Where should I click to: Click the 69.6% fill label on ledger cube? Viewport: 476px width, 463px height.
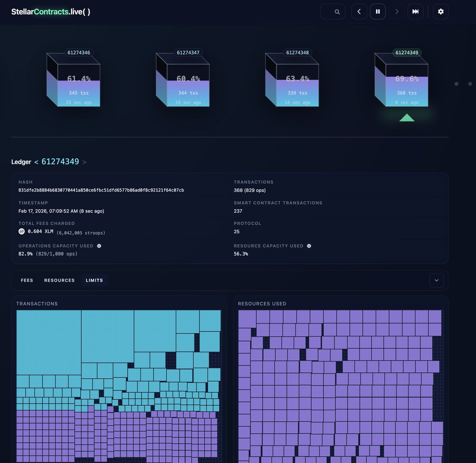pos(407,79)
